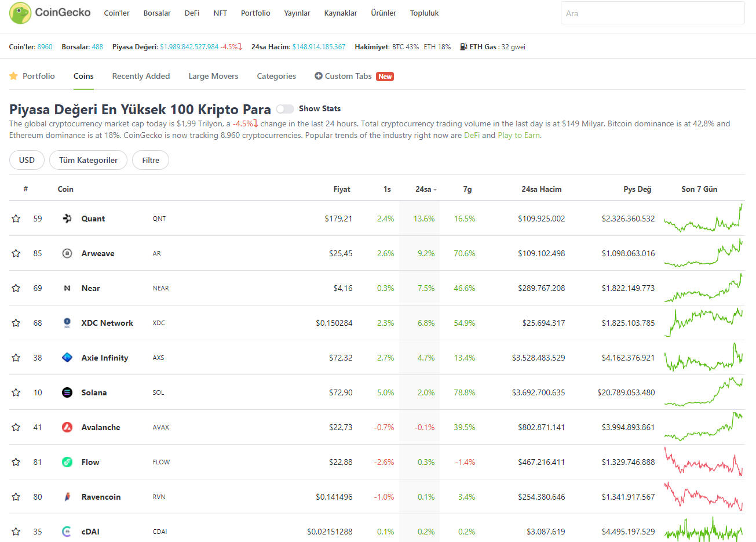Click the Ravencoin coin icon
Image resolution: width=756 pixels, height=542 pixels.
[x=67, y=497]
